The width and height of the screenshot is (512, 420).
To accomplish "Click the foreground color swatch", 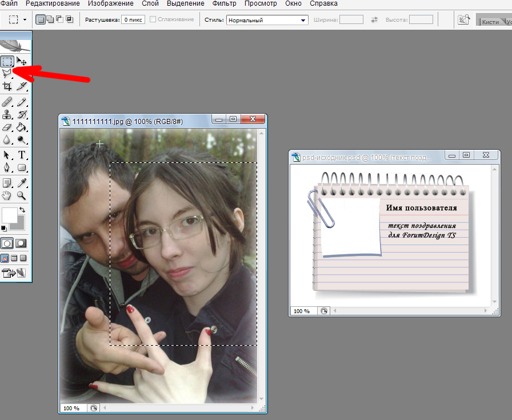I will pyautogui.click(x=9, y=215).
